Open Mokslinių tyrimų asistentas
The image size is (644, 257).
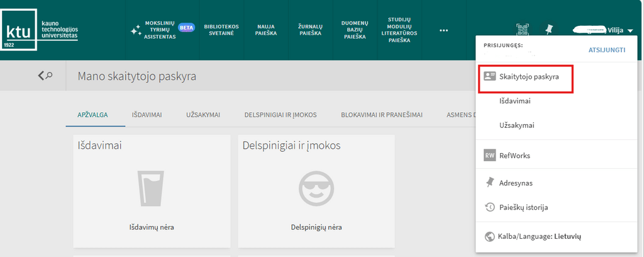(x=160, y=30)
